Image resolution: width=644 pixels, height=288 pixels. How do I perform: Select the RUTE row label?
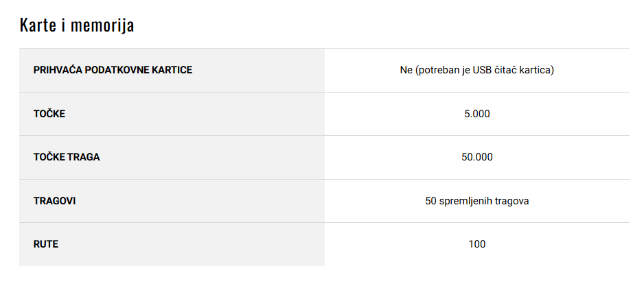click(x=45, y=245)
